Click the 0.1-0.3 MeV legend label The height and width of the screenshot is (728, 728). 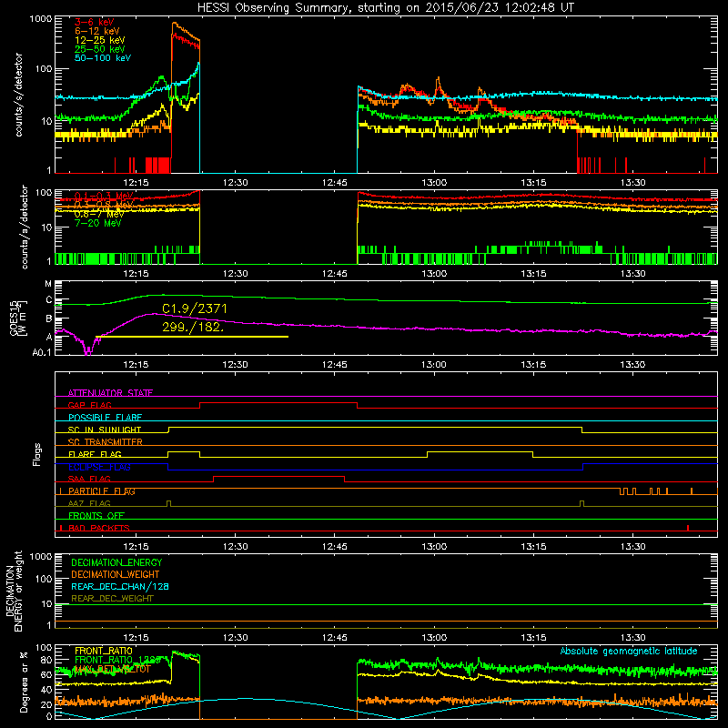point(104,196)
